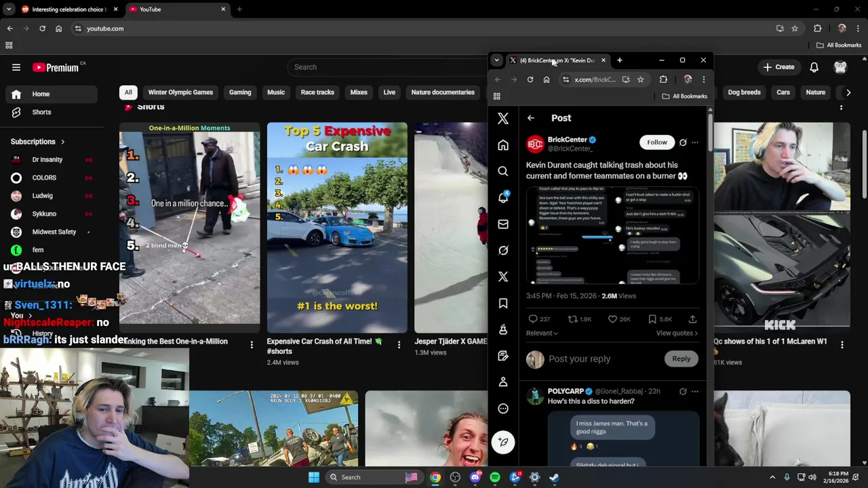Open One-in-a-Million Moments short thumbnail

[x=189, y=227]
